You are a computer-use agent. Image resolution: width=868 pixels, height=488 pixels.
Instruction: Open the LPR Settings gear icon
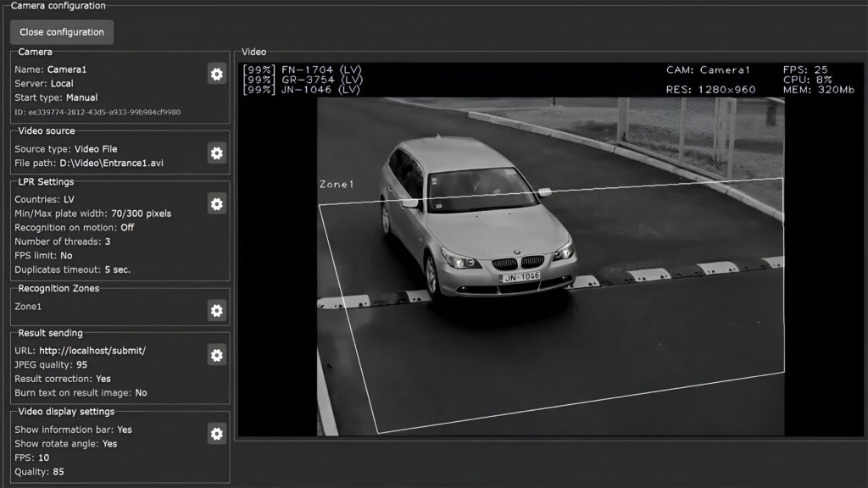[217, 204]
